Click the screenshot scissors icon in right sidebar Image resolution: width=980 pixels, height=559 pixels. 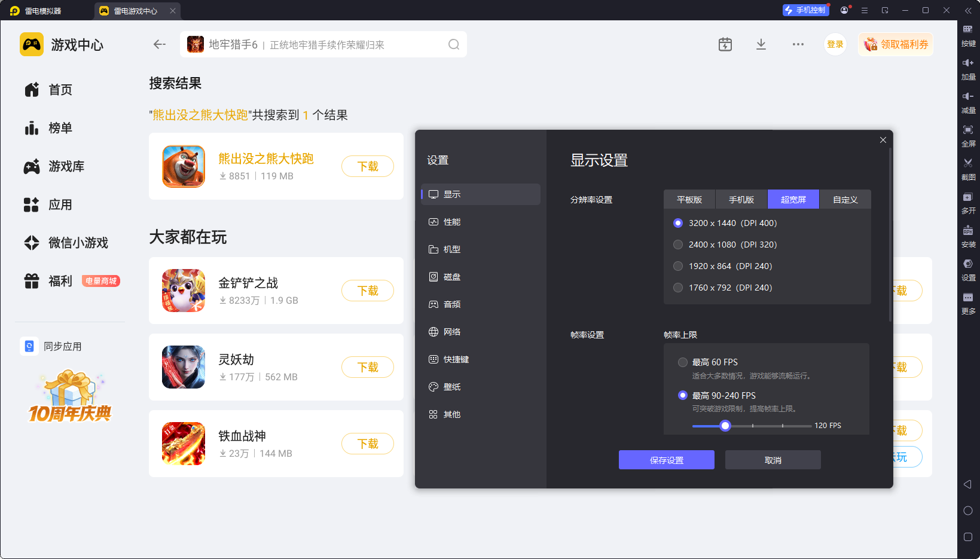click(x=967, y=163)
